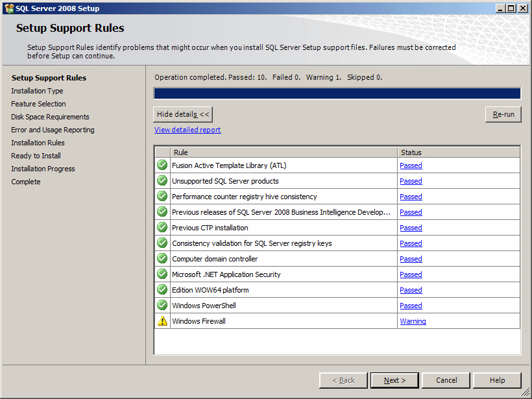Select Complete step in sidebar
The height and width of the screenshot is (399, 532).
[25, 182]
